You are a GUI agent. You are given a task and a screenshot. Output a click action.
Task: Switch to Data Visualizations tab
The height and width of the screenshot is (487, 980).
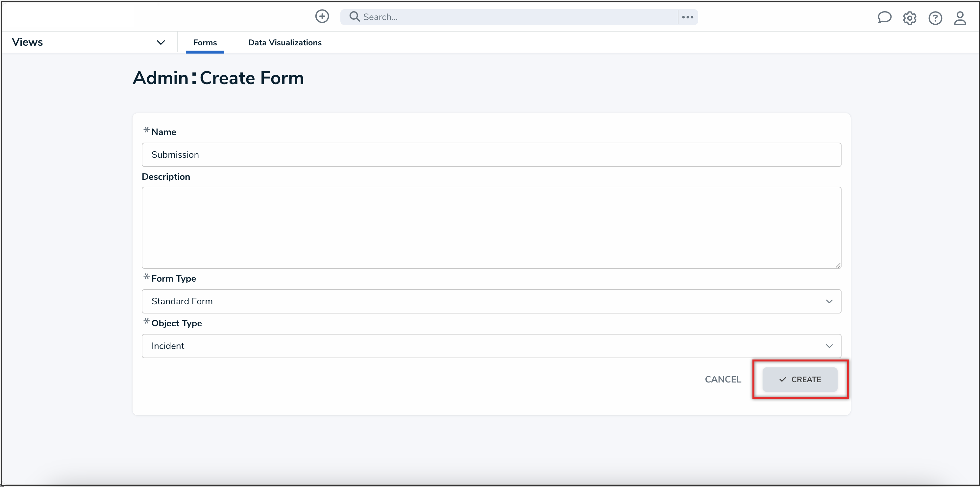click(x=284, y=43)
